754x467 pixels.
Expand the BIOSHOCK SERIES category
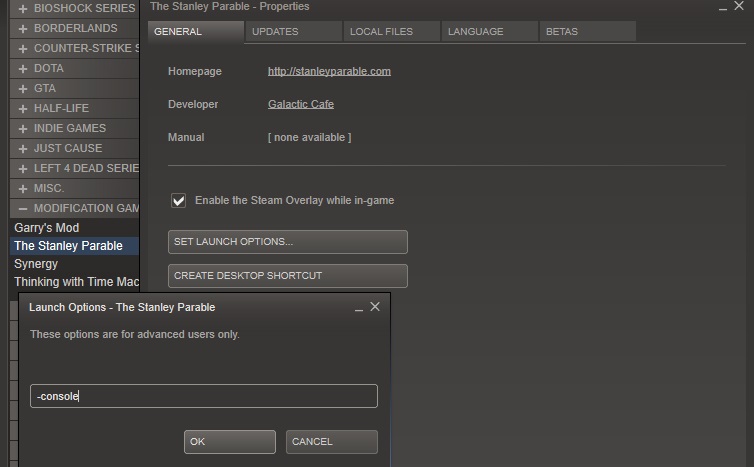click(23, 9)
